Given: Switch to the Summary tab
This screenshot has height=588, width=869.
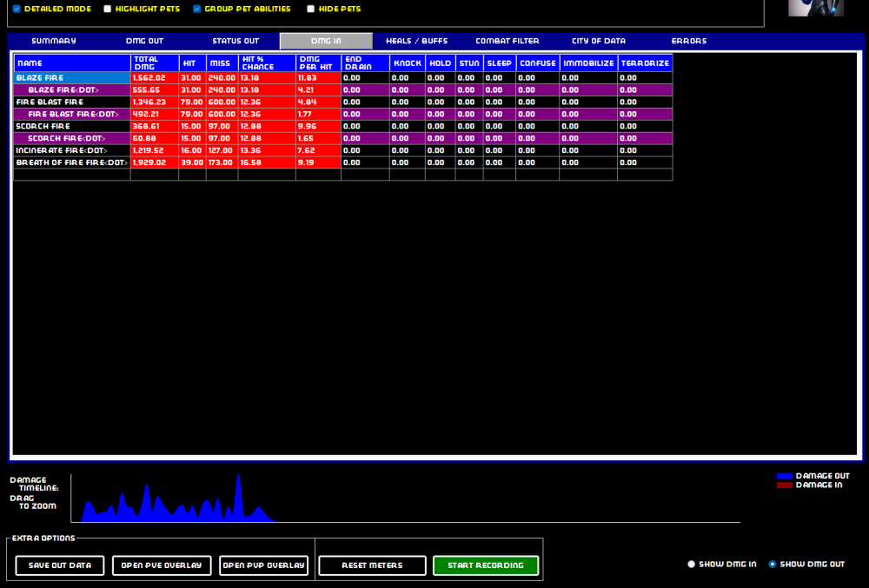Looking at the screenshot, I should pos(54,41).
